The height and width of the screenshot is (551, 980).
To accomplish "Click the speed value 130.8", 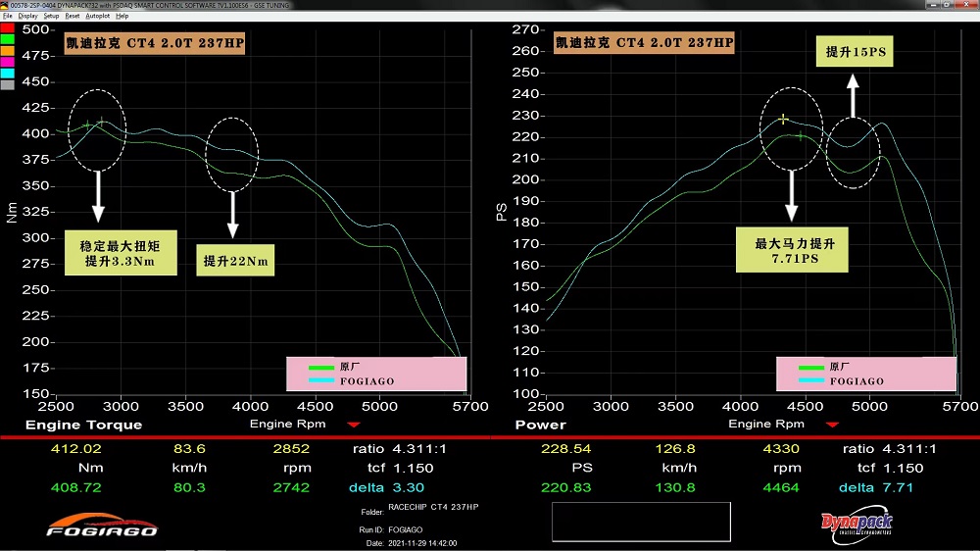I will [675, 487].
